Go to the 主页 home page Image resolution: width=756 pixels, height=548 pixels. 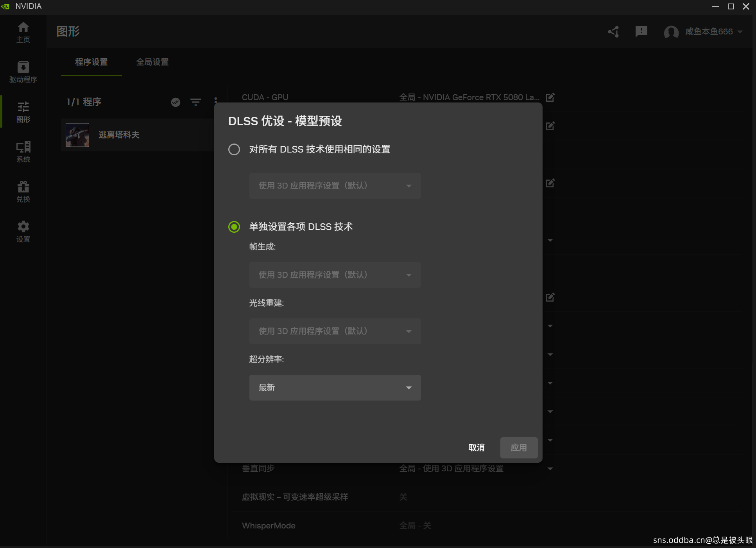click(x=23, y=32)
